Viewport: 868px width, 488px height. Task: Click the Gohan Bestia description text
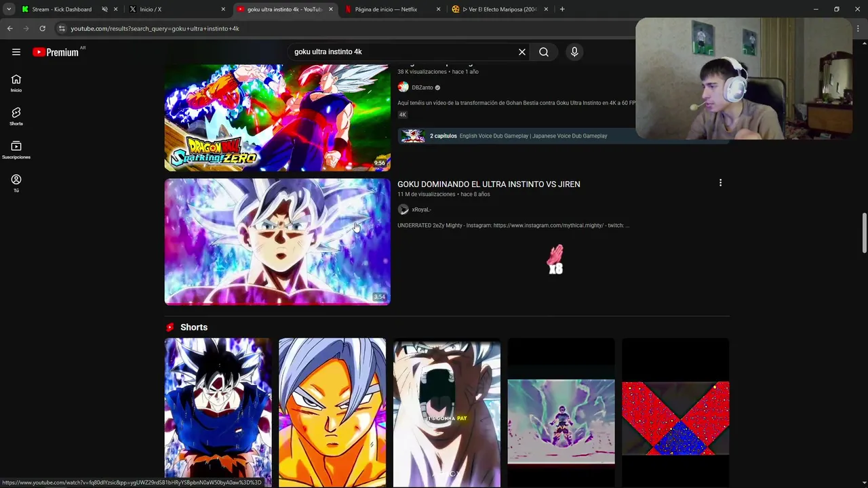coord(517,103)
